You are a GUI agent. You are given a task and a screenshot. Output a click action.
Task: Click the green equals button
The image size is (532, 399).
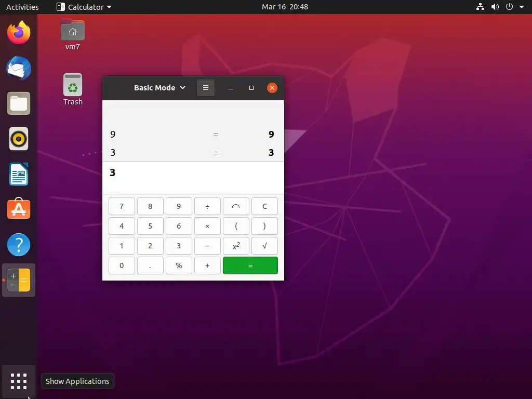[250, 265]
